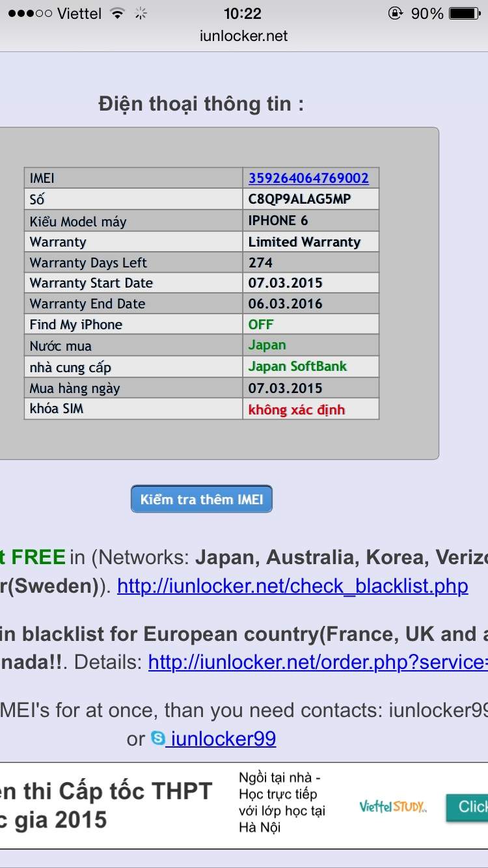Screen dimensions: 488x868
Task: Open the IMEI link 359264064769002
Action: [x=308, y=178]
